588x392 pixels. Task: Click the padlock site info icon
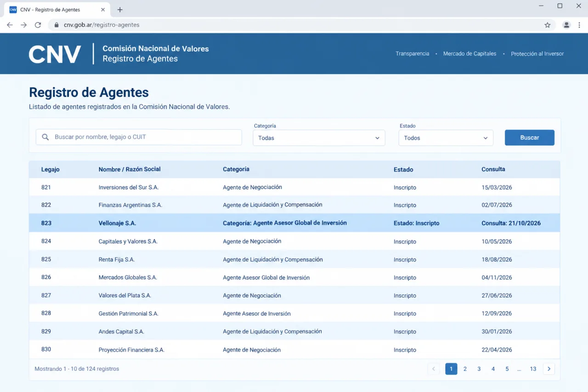pyautogui.click(x=57, y=25)
